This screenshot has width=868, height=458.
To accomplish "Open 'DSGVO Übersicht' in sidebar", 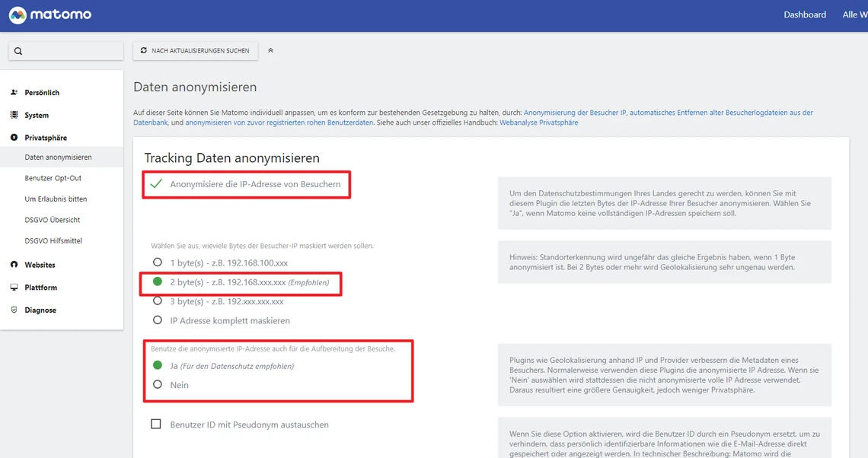I will [52, 220].
